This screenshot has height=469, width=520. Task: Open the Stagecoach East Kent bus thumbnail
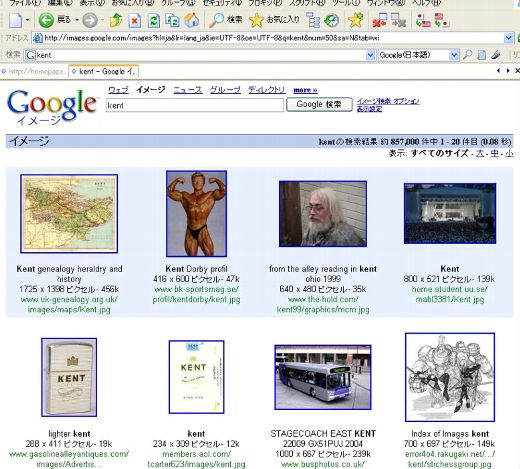click(323, 377)
